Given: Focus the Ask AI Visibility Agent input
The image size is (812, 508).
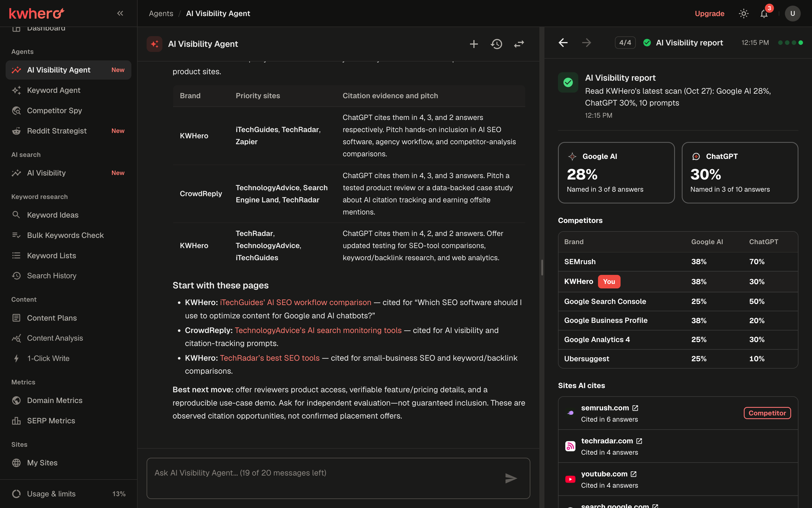Looking at the screenshot, I should (x=338, y=478).
